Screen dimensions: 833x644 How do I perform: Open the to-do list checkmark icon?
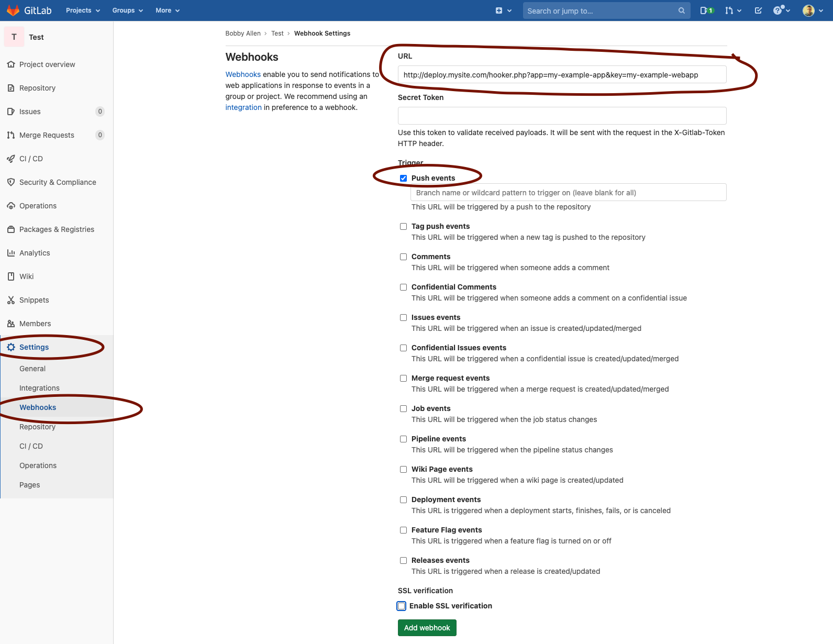pos(758,10)
